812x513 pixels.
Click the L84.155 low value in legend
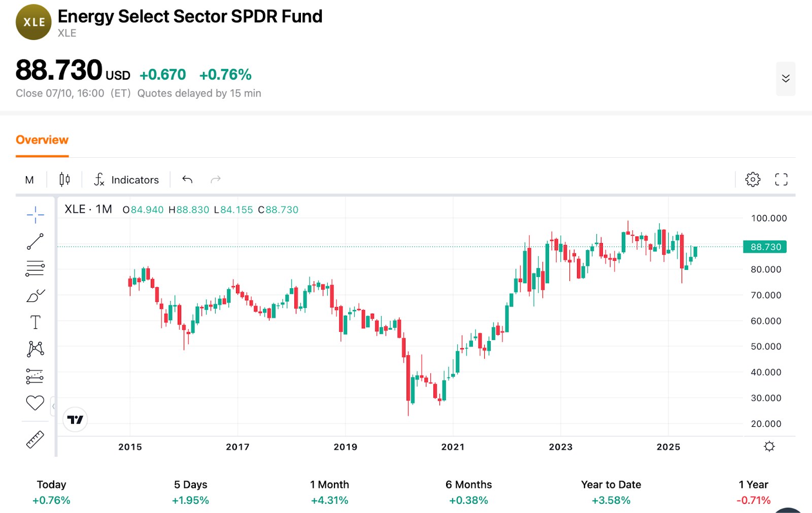pos(233,210)
